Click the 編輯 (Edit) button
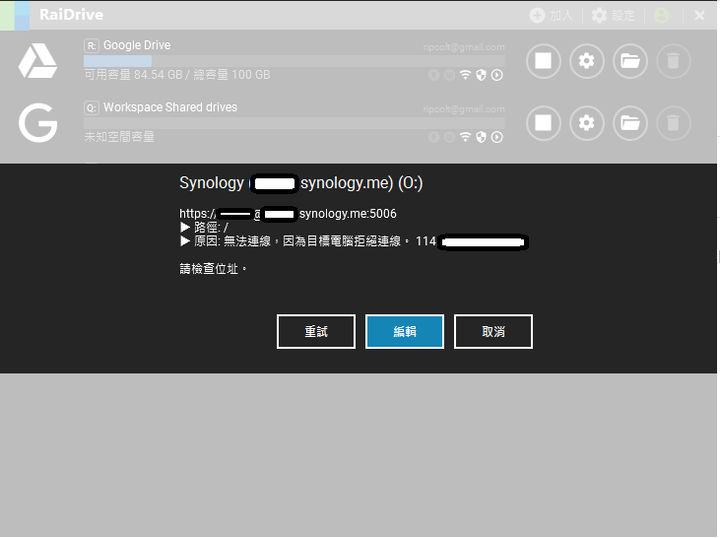This screenshot has height=538, width=720. 405,331
